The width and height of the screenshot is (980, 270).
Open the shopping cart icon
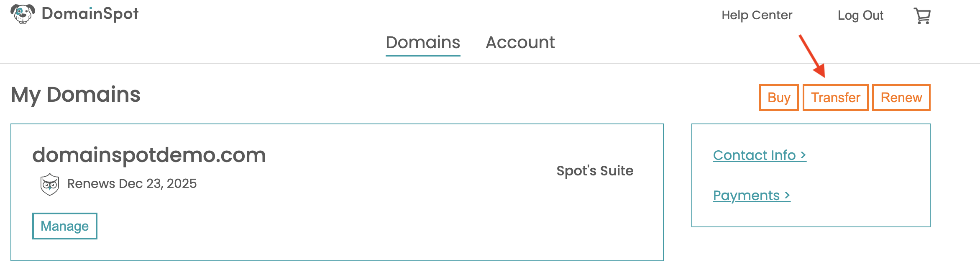point(922,16)
